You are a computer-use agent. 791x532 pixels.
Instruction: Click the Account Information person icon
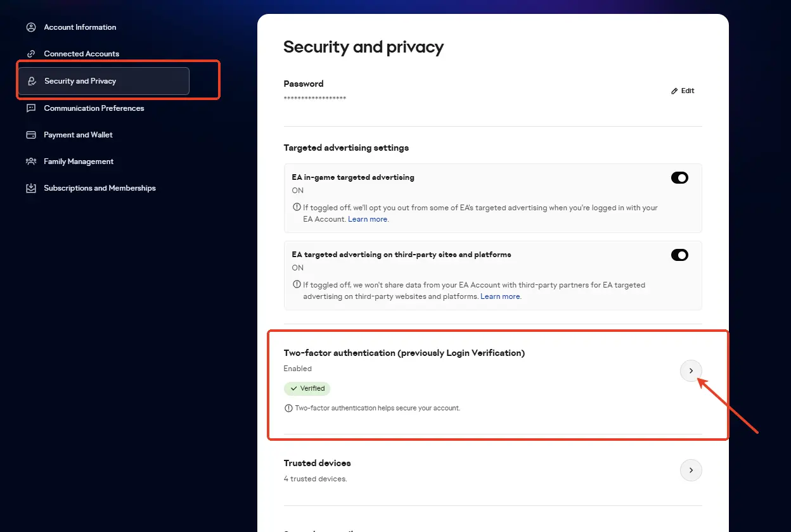tap(30, 27)
